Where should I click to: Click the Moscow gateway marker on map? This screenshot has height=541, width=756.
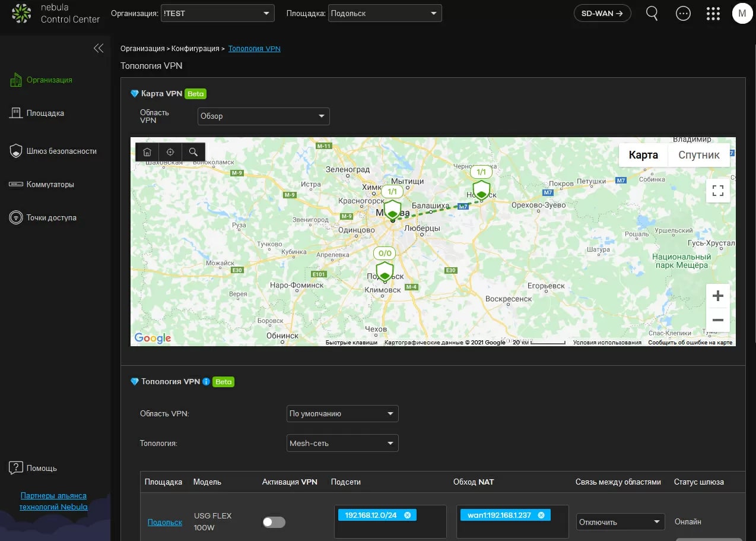392,210
